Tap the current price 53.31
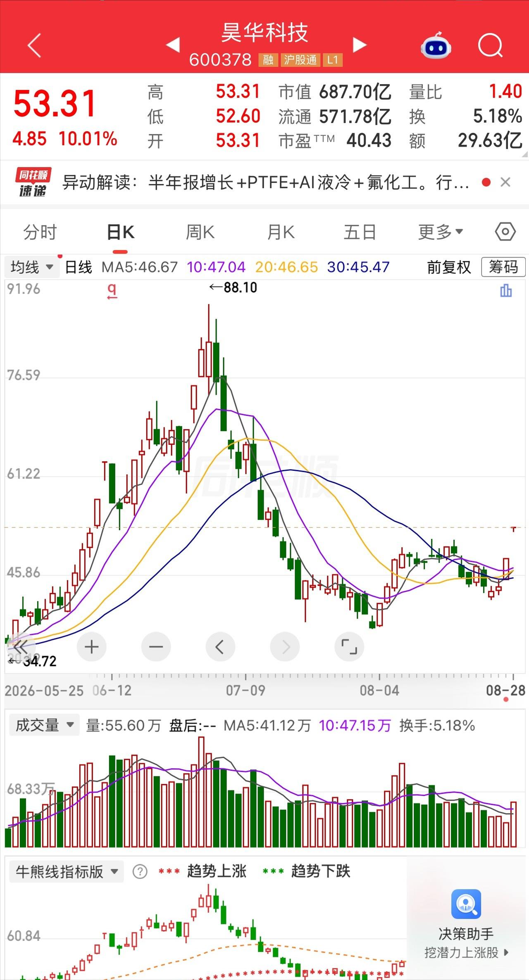 pyautogui.click(x=55, y=103)
